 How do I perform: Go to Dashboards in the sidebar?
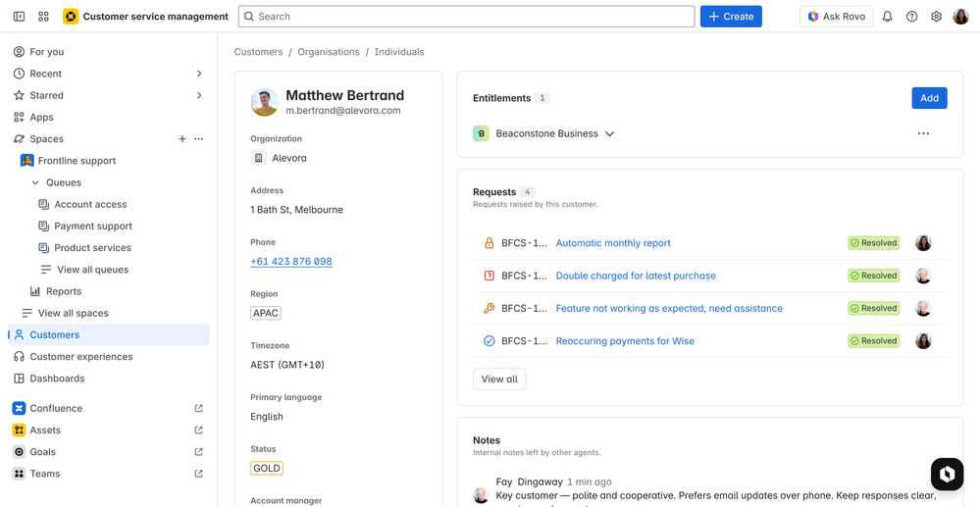click(x=57, y=379)
